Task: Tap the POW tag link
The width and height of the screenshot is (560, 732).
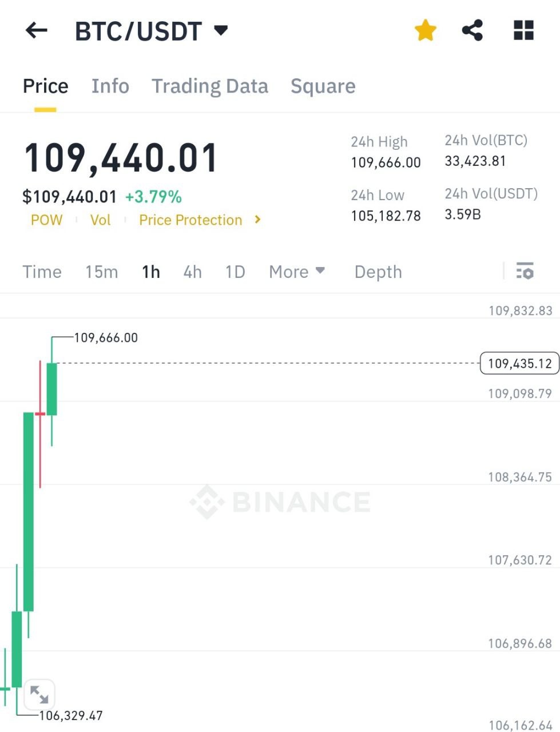Action: [x=46, y=220]
